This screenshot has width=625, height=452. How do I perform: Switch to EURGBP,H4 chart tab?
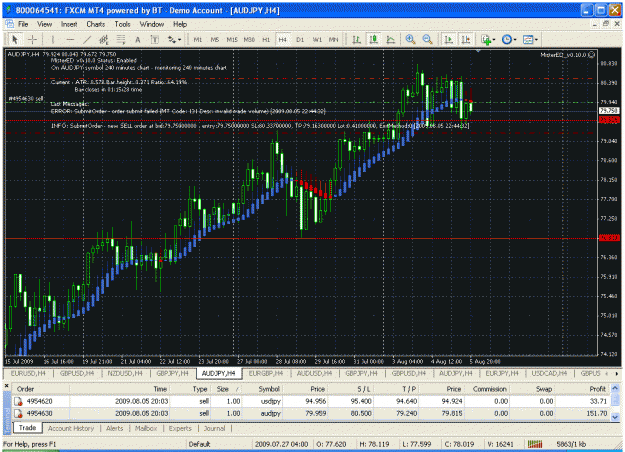coord(266,373)
